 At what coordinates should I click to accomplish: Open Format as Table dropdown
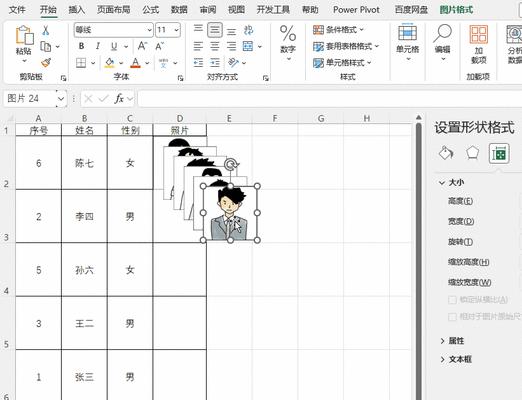point(346,46)
